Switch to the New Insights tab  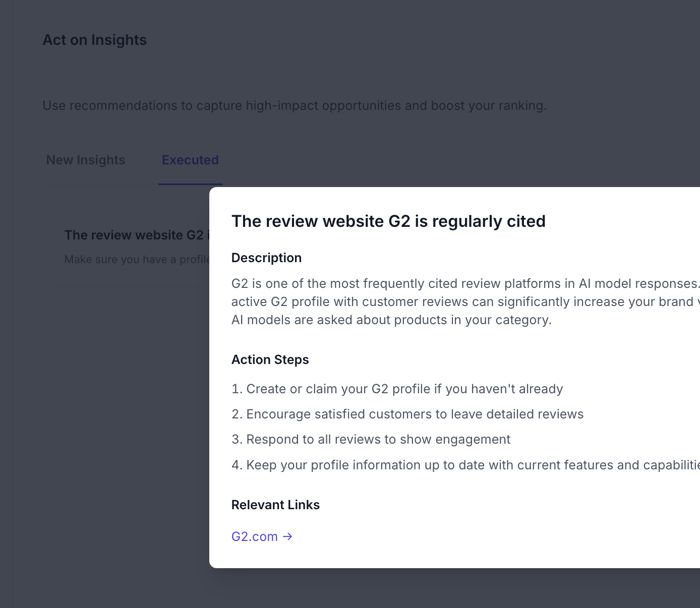pos(86,160)
